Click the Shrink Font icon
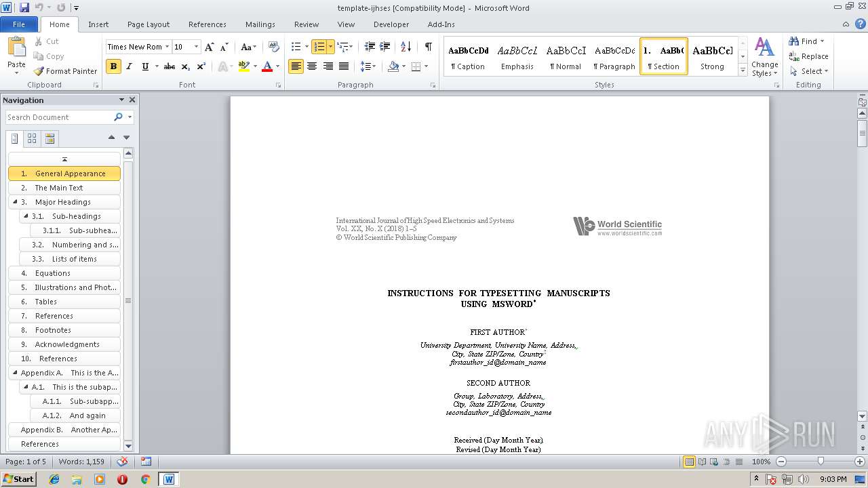This screenshot has width=868, height=488. 224,47
